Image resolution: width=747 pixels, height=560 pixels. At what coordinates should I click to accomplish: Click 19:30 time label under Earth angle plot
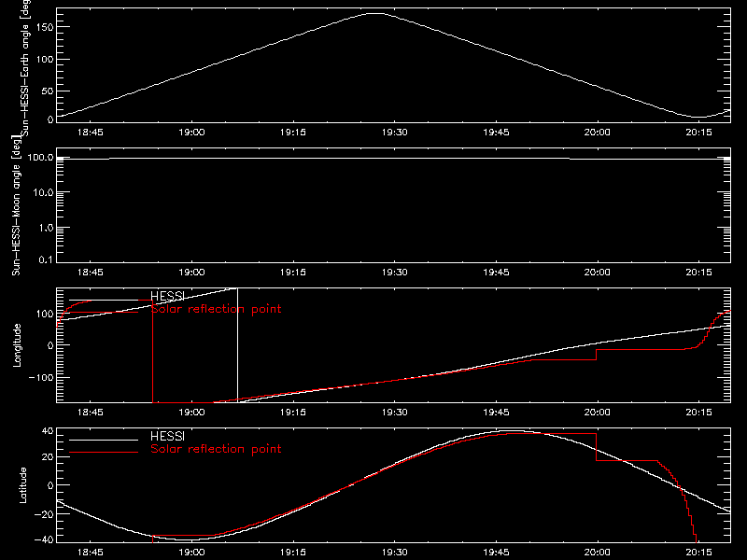[x=394, y=133]
